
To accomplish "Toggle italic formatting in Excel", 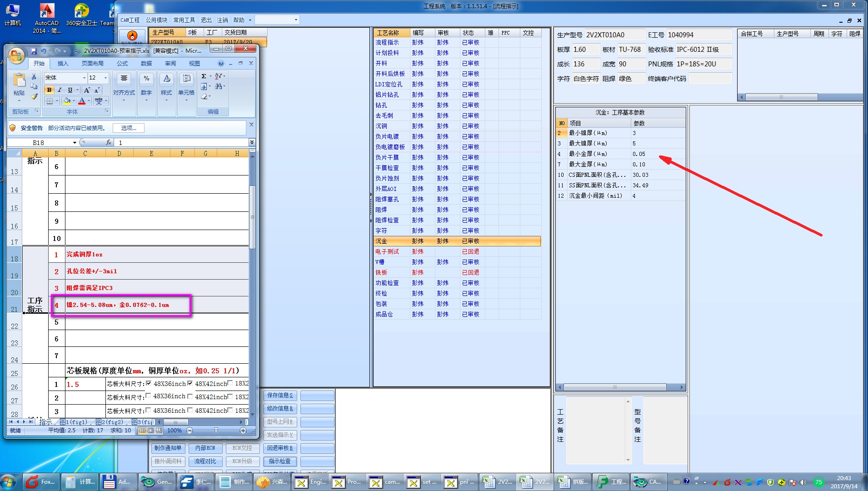I will click(x=60, y=90).
